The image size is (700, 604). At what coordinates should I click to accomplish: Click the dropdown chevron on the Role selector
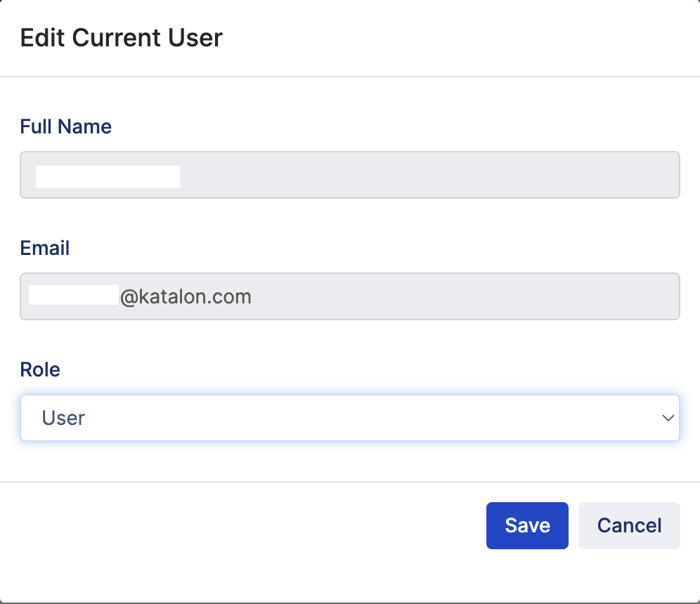(668, 417)
